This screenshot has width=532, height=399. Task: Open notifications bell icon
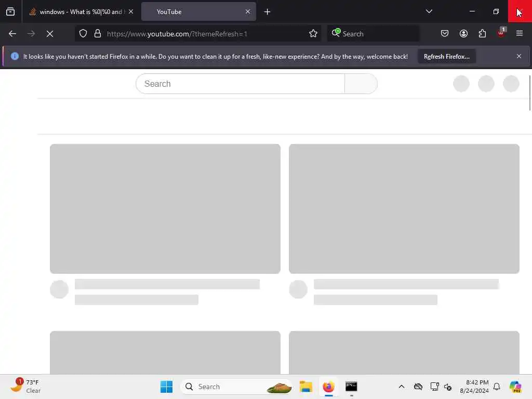[497, 387]
